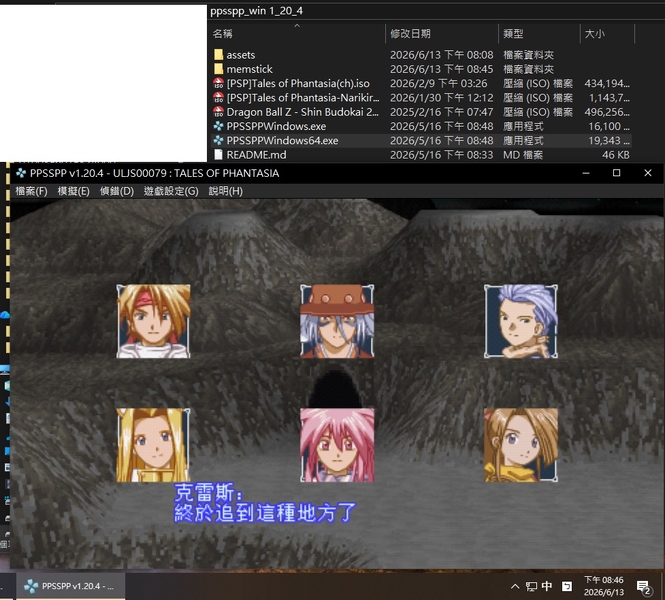Sort files by 名稱 column header
The image size is (665, 600).
coord(223,33)
